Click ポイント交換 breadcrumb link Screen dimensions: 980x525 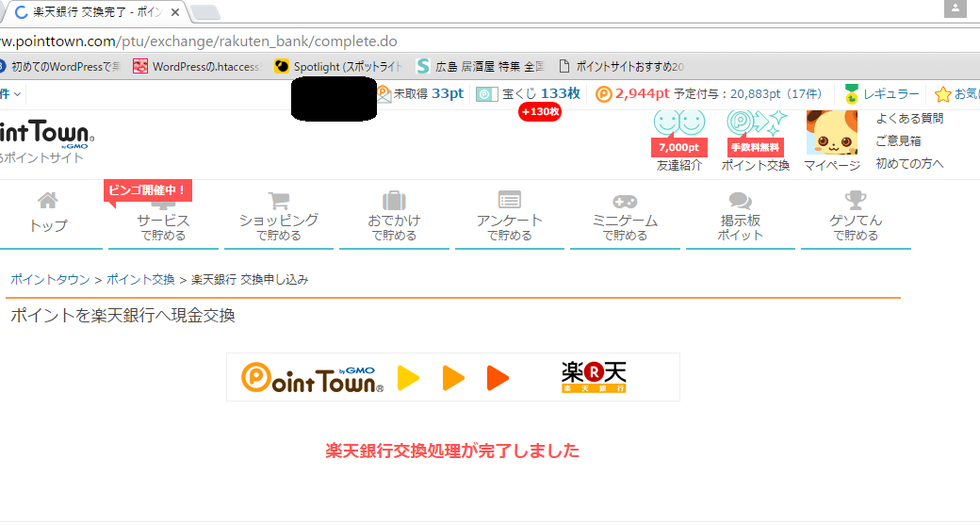click(140, 280)
